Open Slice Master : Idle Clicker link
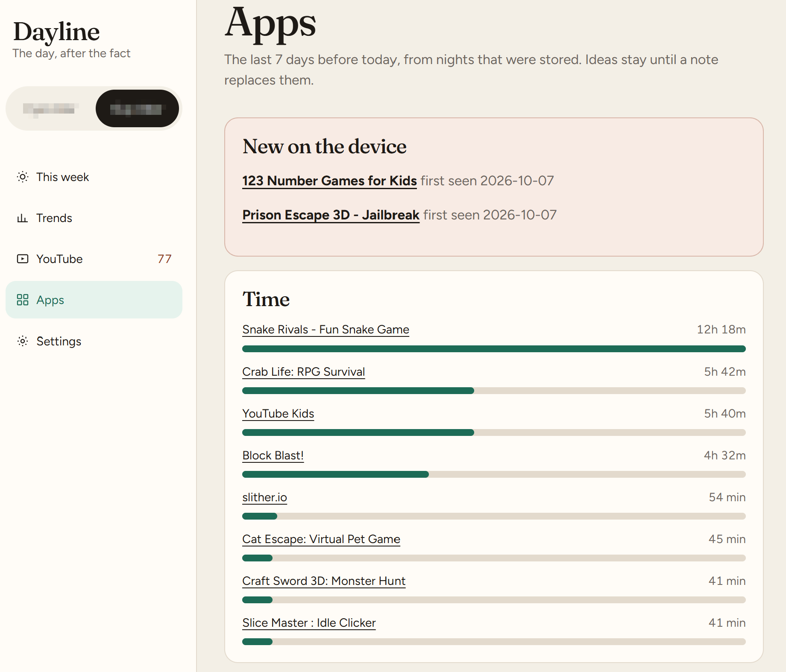The width and height of the screenshot is (786, 672). (x=309, y=623)
